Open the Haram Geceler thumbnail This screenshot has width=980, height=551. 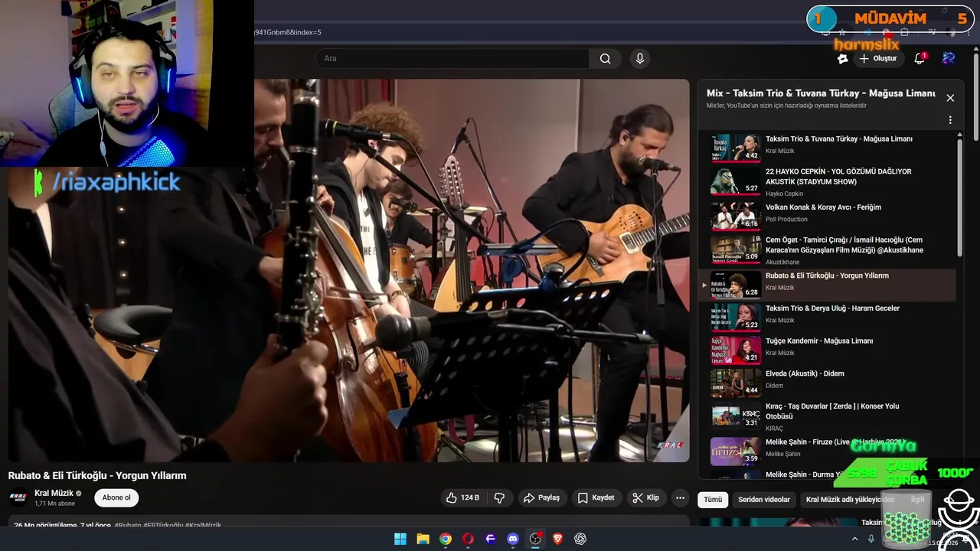(736, 317)
